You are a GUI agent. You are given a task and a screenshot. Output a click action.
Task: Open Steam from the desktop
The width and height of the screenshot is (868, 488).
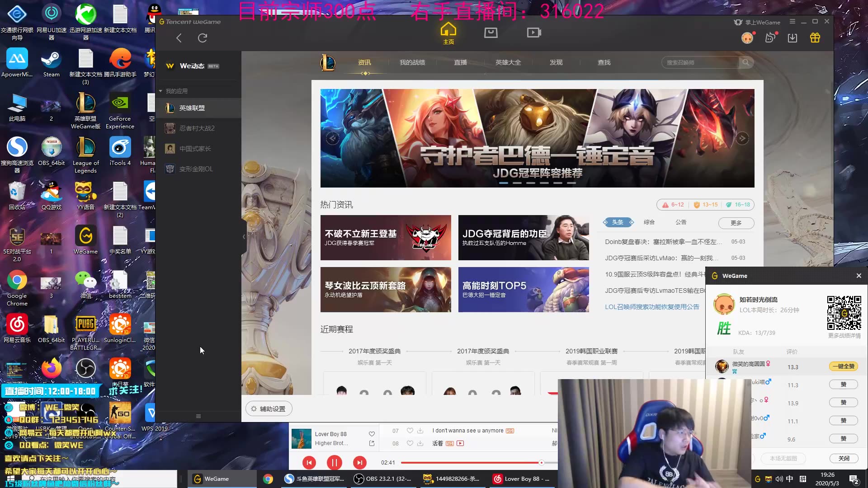tap(51, 64)
